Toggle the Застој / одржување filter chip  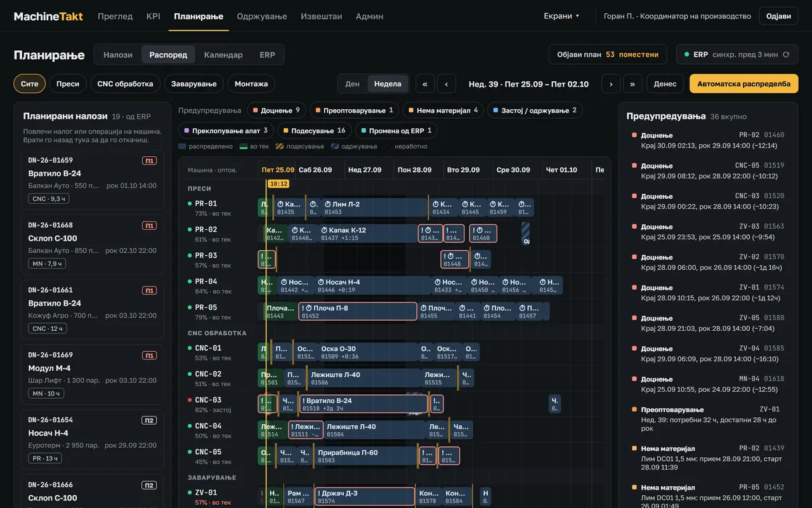(535, 110)
